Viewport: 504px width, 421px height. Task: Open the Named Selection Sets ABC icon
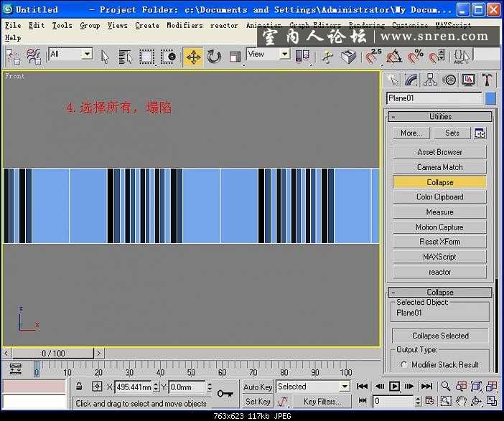[462, 57]
